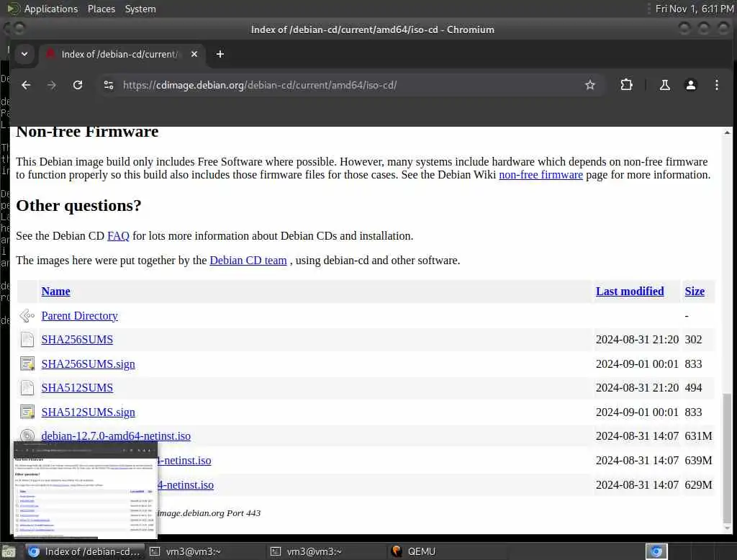Sort listing by Name column
This screenshot has height=560, width=737.
click(x=55, y=292)
